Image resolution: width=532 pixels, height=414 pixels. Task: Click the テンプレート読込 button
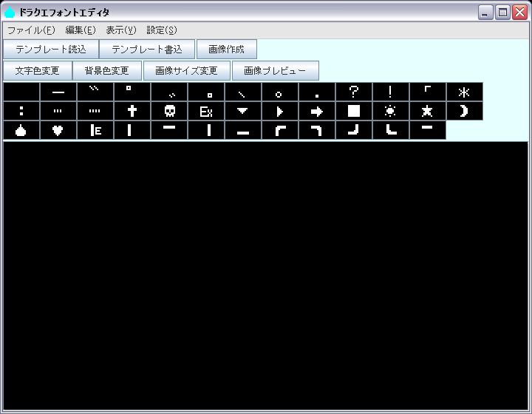[x=51, y=50]
